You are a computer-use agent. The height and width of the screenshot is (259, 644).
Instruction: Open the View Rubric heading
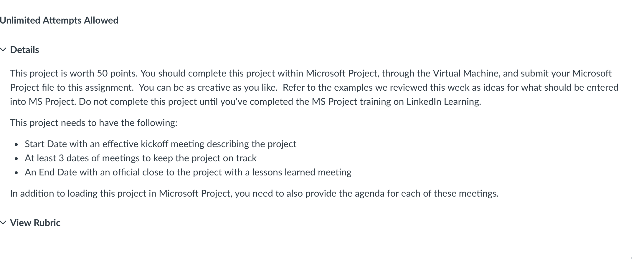pyautogui.click(x=35, y=223)
